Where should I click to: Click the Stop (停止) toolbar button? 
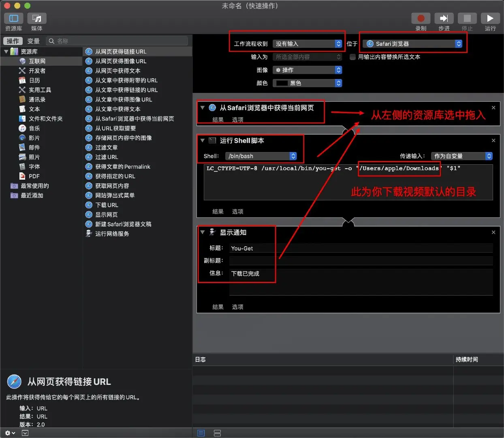467,18
